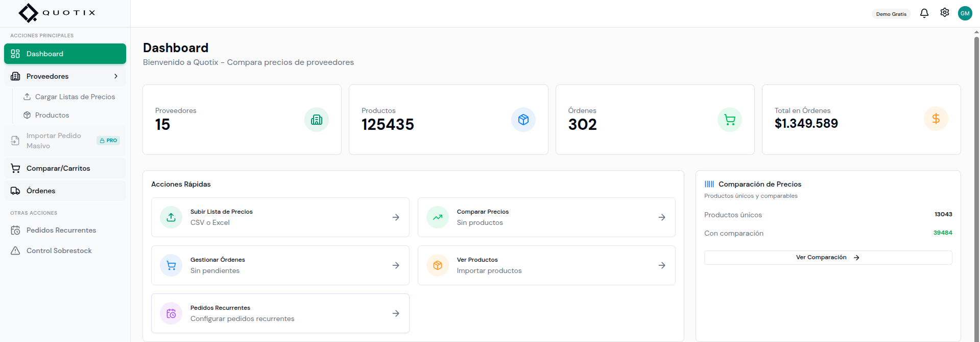Image resolution: width=980 pixels, height=342 pixels.
Task: Click the green Órdenes cart icon
Action: click(729, 120)
